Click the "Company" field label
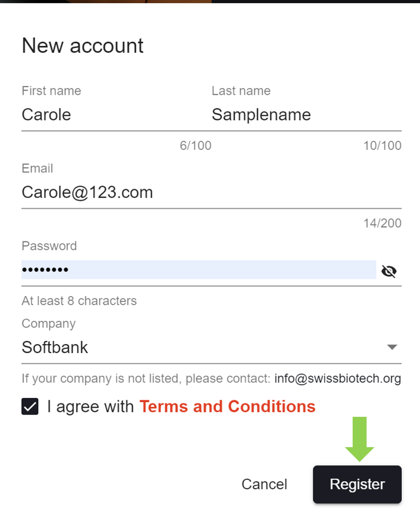The height and width of the screenshot is (523, 420). click(49, 323)
